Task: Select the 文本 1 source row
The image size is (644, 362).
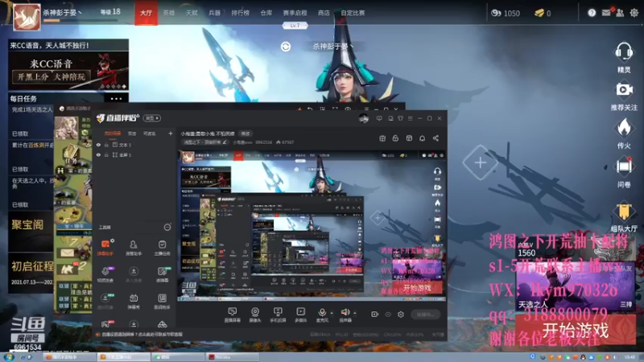Action: (x=134, y=145)
